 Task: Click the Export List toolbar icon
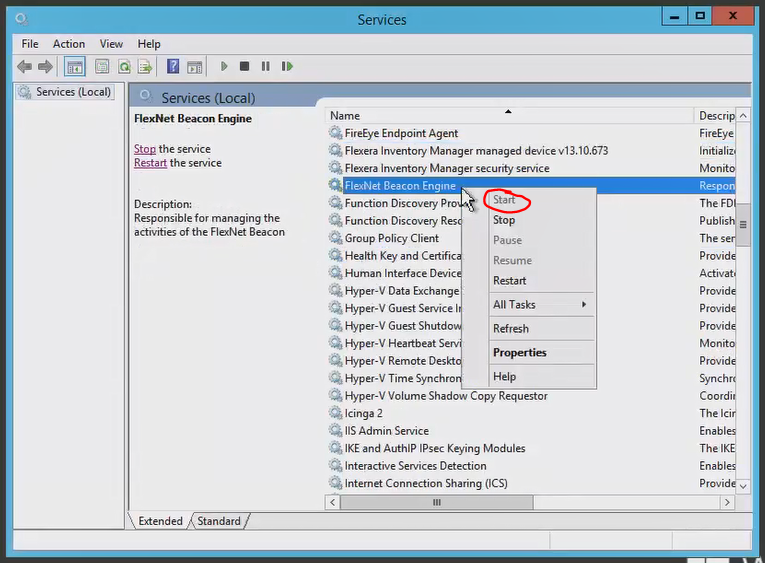pos(145,66)
